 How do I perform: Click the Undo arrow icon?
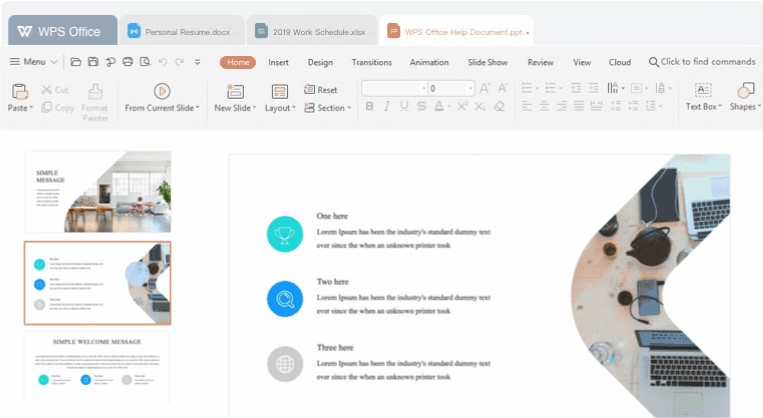pos(163,62)
